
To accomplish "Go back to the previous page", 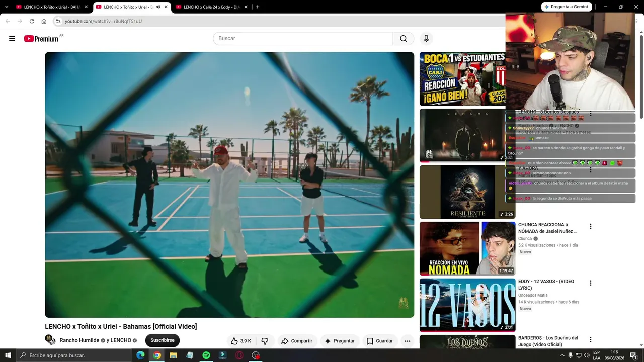I will coord(8,21).
